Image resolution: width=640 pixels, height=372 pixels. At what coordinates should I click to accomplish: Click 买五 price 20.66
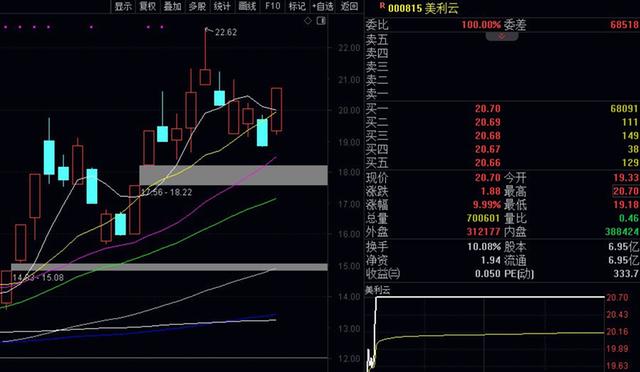[x=488, y=163]
